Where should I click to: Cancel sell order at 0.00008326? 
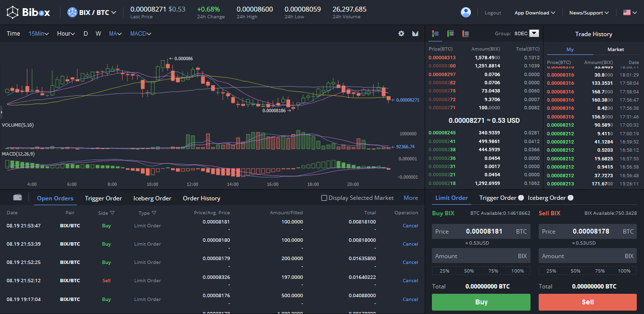(410, 281)
